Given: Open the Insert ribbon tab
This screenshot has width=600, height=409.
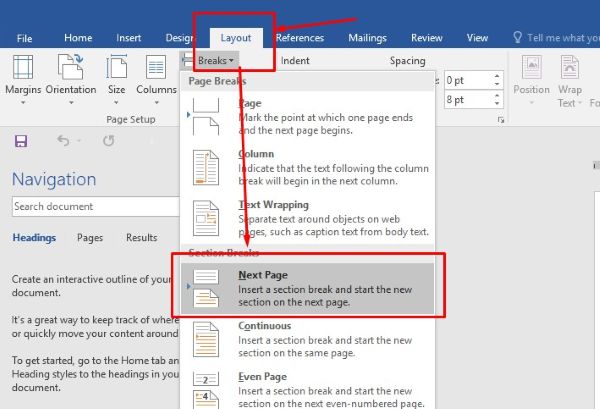Looking at the screenshot, I should point(128,38).
